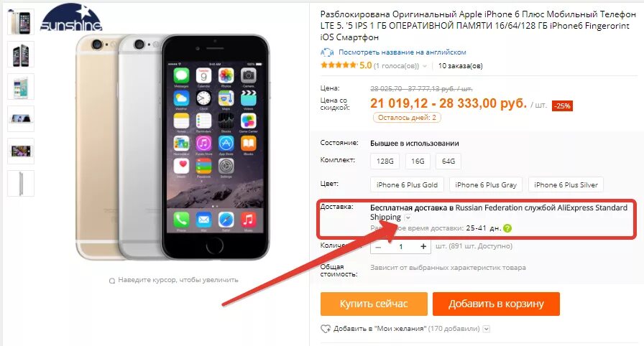Screen dimensions: 644x346
Task: Select iPhone 6 Plus Gold color
Action: coord(407,185)
